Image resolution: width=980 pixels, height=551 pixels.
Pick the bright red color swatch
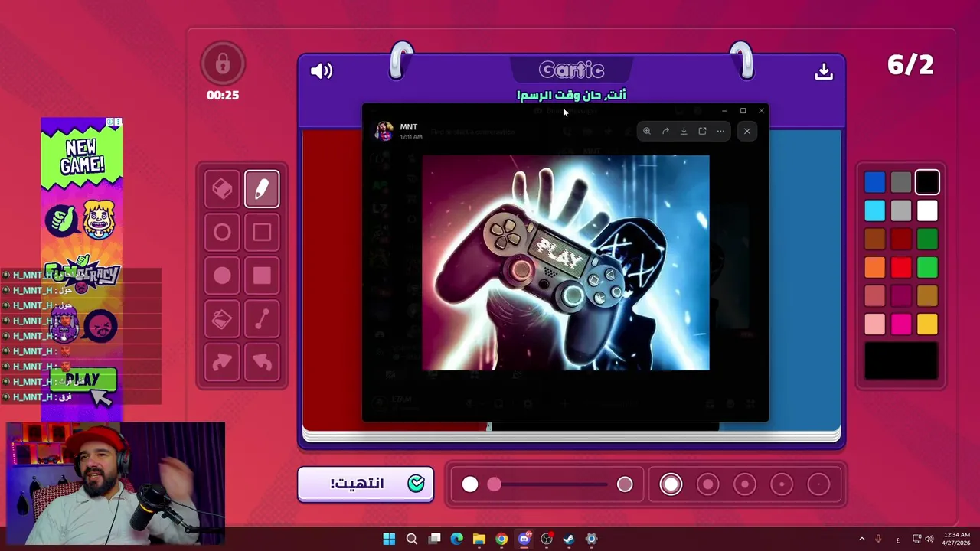tap(901, 267)
